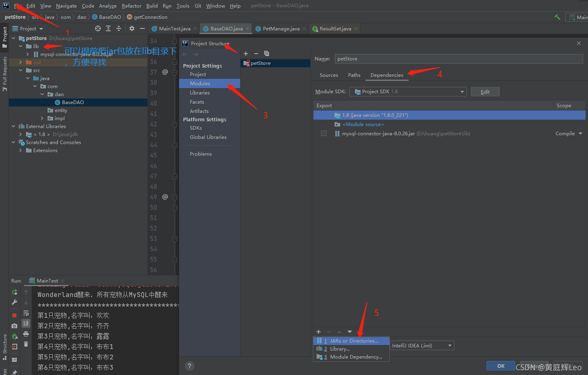Select Libraries in Project Settings
Image resolution: width=588 pixels, height=375 pixels.
(200, 92)
